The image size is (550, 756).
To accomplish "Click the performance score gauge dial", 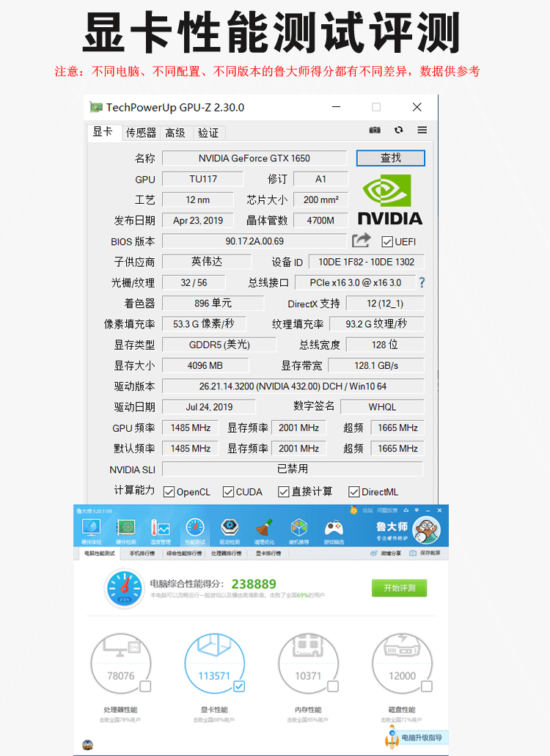I will click(125, 588).
